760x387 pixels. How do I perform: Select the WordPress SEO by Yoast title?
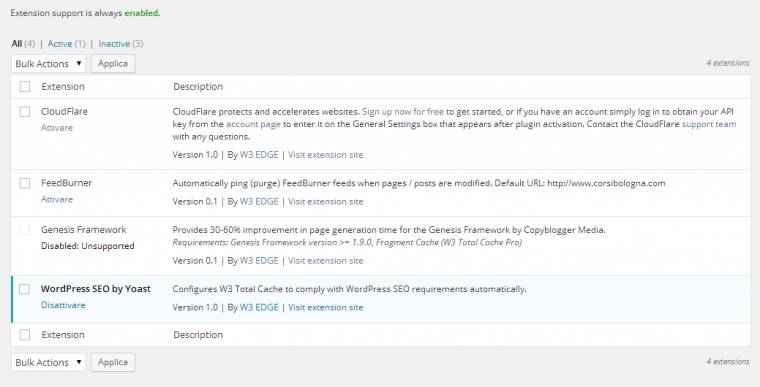95,289
